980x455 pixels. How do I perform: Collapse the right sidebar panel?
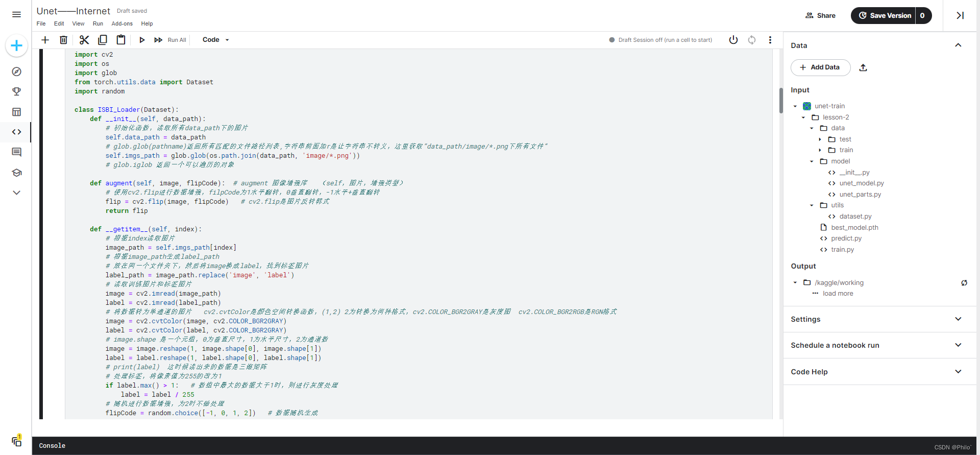coord(960,15)
